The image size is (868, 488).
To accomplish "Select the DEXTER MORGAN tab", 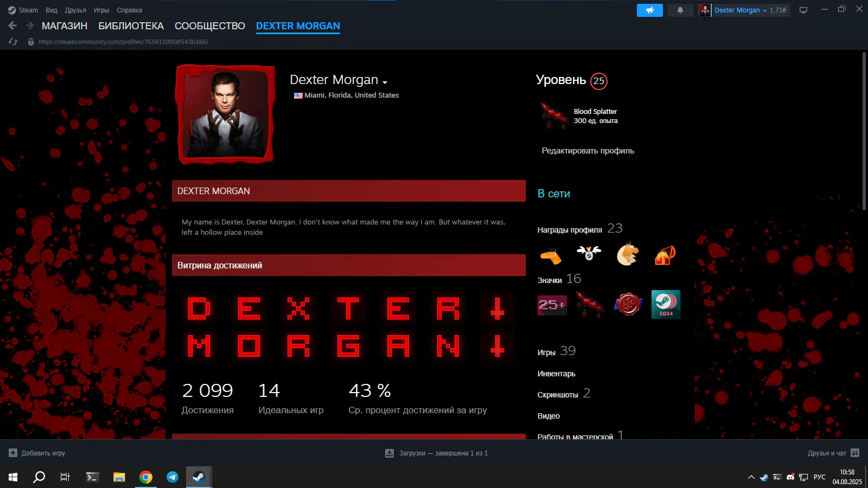I will point(298,26).
